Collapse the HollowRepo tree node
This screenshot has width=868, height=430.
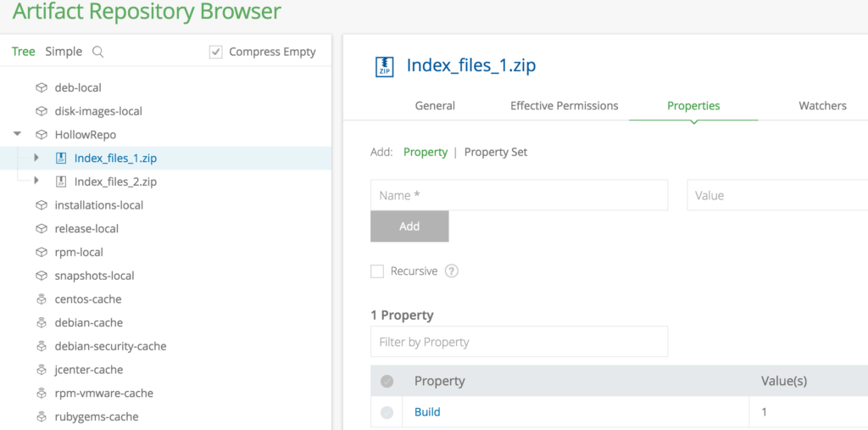18,134
